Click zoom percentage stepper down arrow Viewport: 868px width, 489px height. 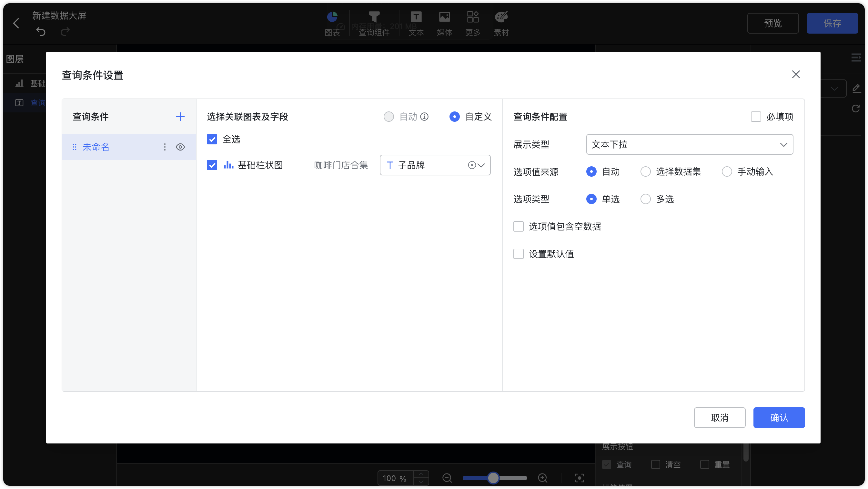pos(421,482)
